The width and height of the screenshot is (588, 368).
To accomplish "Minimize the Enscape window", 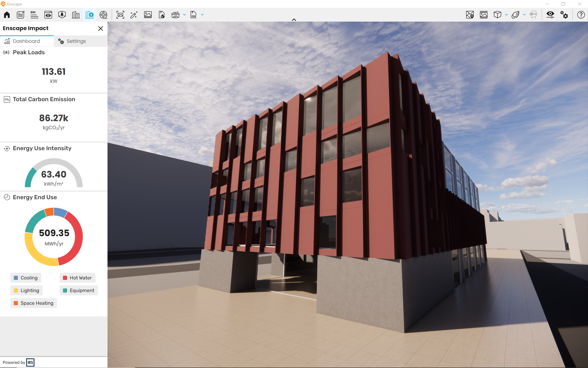I will point(547,4).
